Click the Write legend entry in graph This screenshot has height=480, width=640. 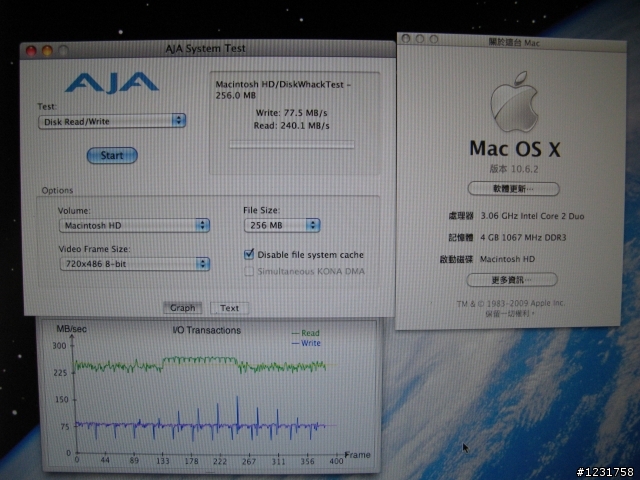306,343
